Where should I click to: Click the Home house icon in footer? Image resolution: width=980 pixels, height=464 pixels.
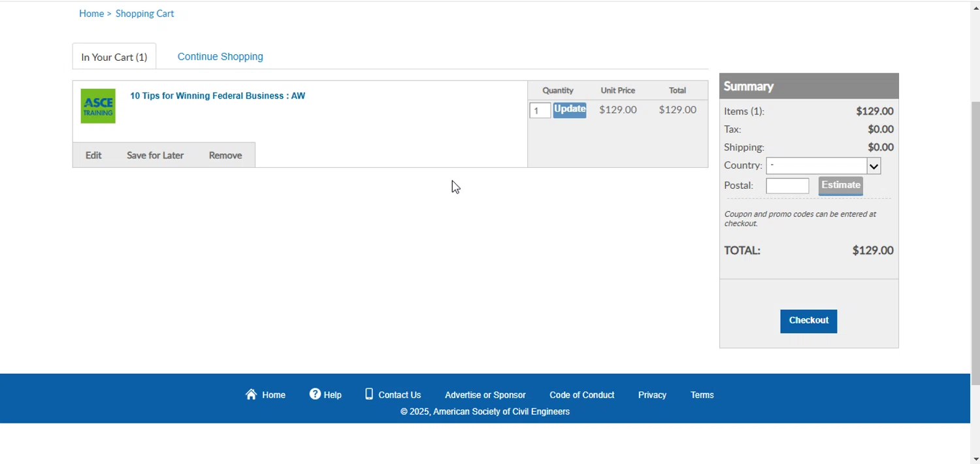251,394
